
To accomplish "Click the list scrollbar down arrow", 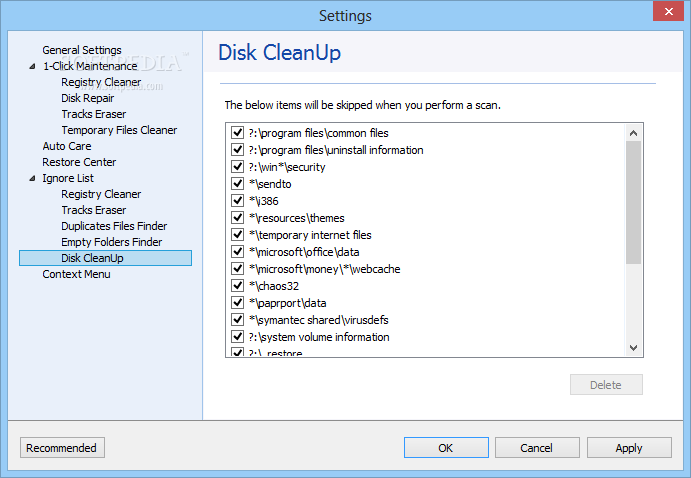I will pos(633,348).
